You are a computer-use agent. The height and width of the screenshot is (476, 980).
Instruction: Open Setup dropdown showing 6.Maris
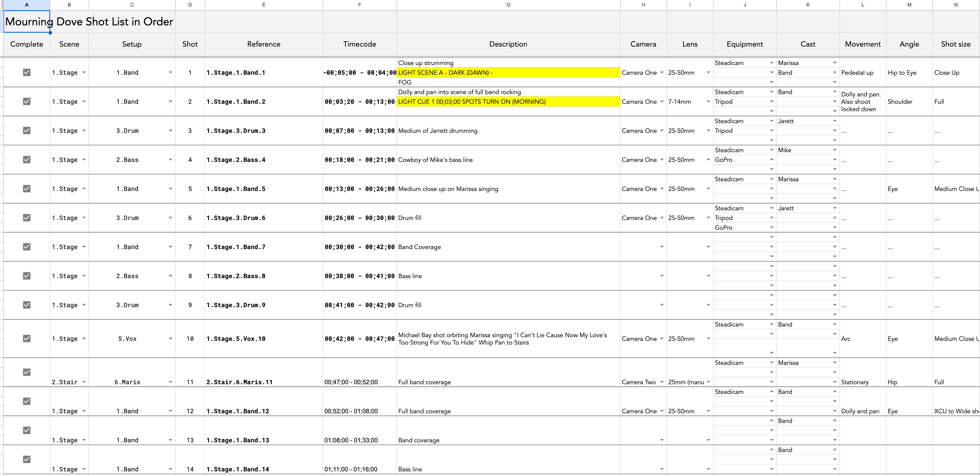170,382
